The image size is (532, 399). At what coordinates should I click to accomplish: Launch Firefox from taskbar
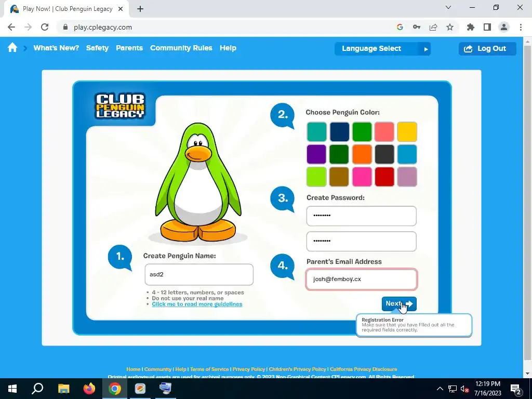(x=89, y=389)
